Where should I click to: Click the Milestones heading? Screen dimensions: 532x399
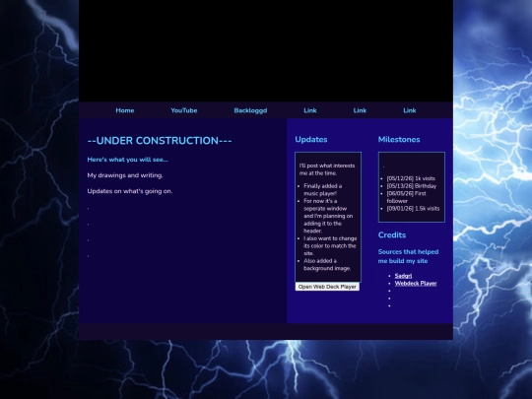point(399,140)
